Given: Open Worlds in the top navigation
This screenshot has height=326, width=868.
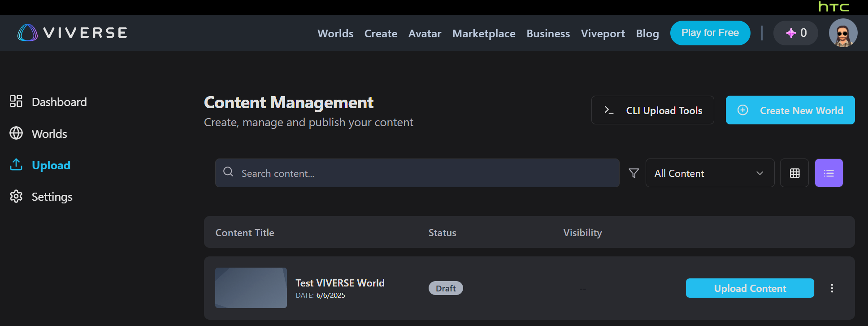Looking at the screenshot, I should [x=335, y=34].
